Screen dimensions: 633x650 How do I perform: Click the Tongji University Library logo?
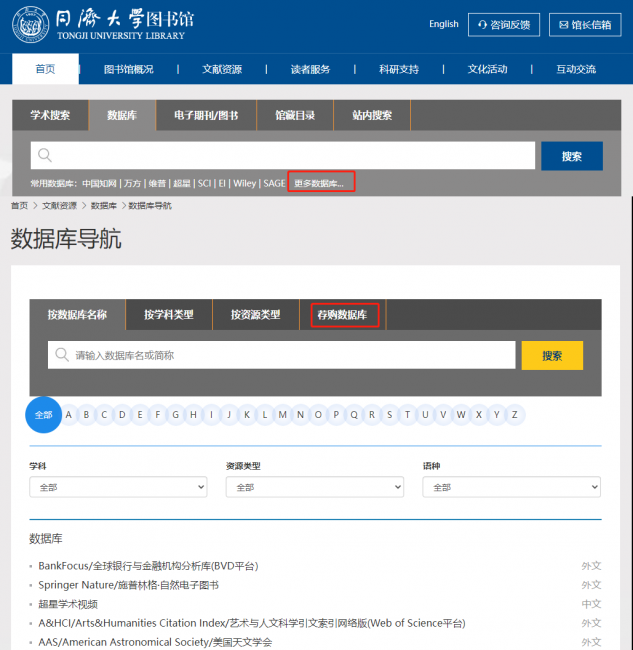[100, 24]
